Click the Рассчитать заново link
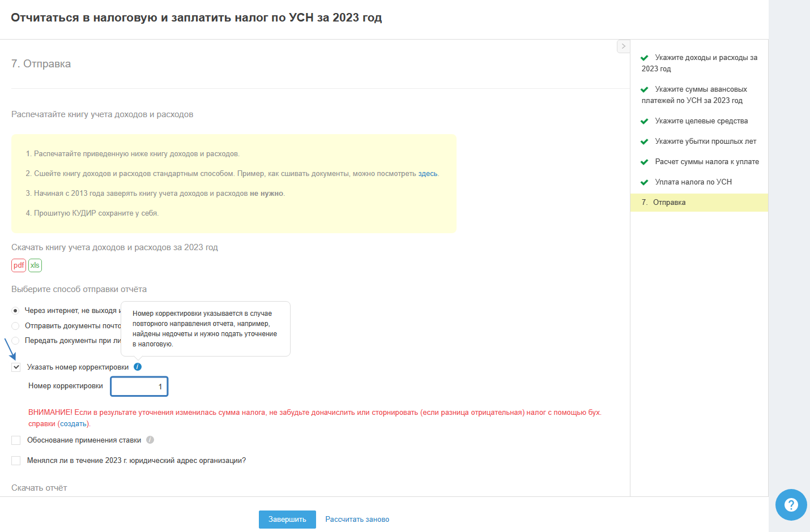Image resolution: width=810 pixels, height=532 pixels. click(x=357, y=520)
